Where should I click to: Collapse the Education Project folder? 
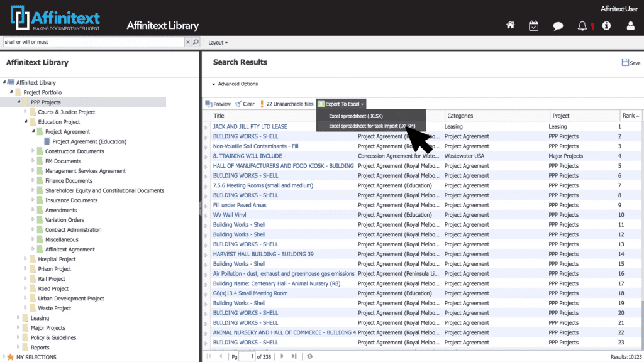click(26, 121)
